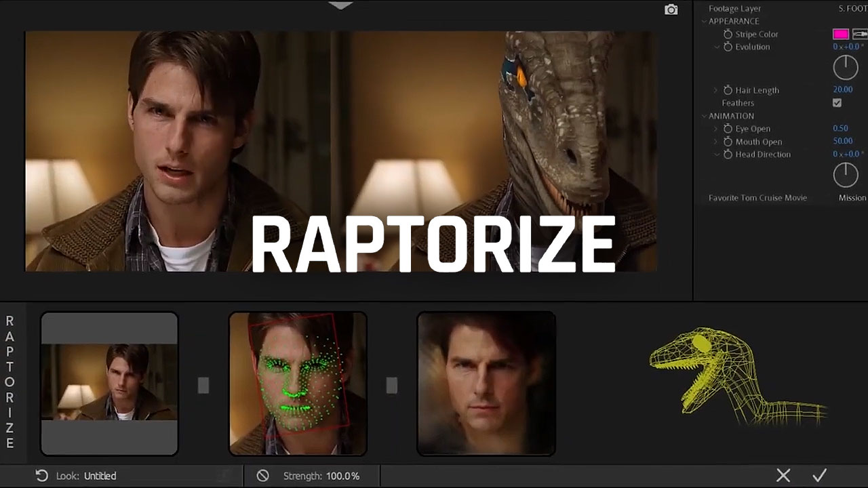Viewport: 868px width, 488px height.
Task: Click the Head Direction angle dial
Action: pyautogui.click(x=846, y=175)
